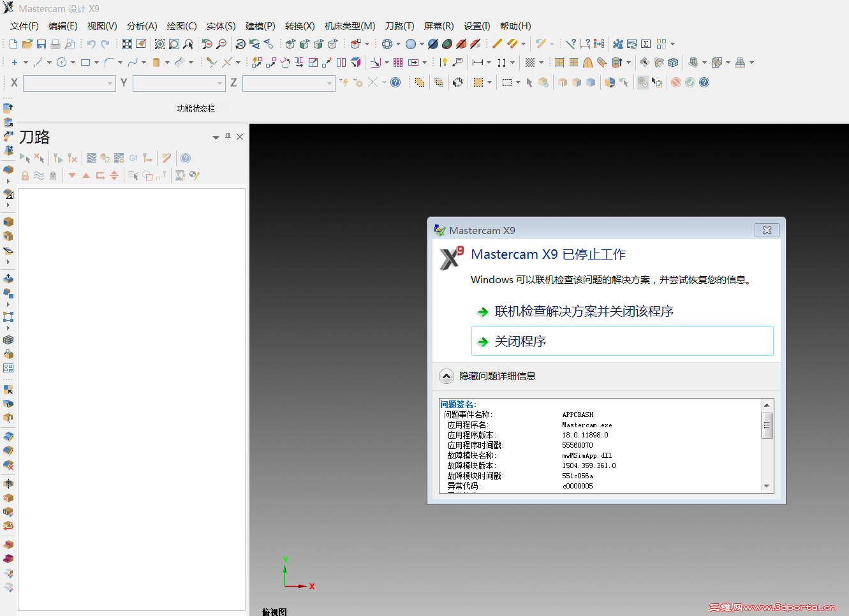Click the 问题签名 heading in details
The image size is (849, 616).
click(457, 404)
